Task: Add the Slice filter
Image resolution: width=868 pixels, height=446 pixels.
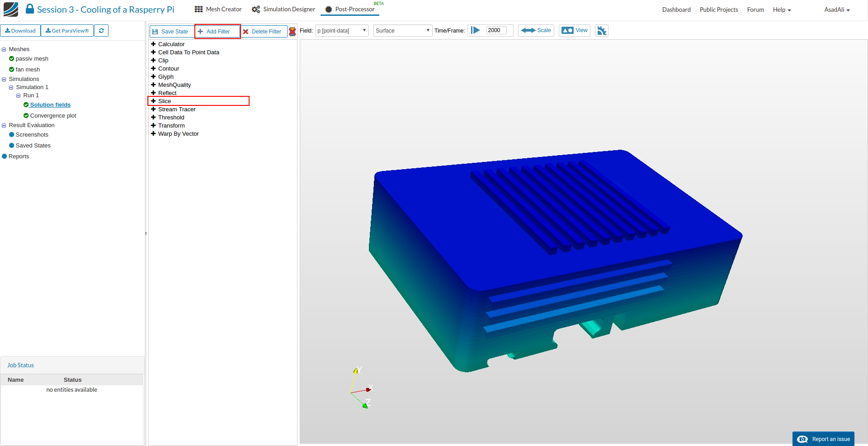Action: click(x=165, y=101)
